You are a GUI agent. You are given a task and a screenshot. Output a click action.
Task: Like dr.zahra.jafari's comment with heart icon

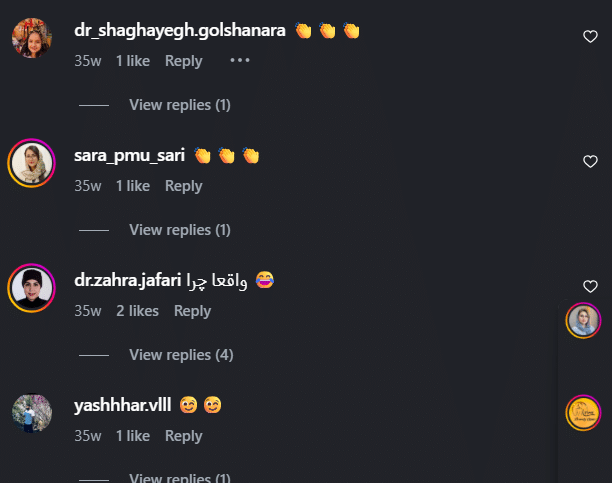(590, 286)
